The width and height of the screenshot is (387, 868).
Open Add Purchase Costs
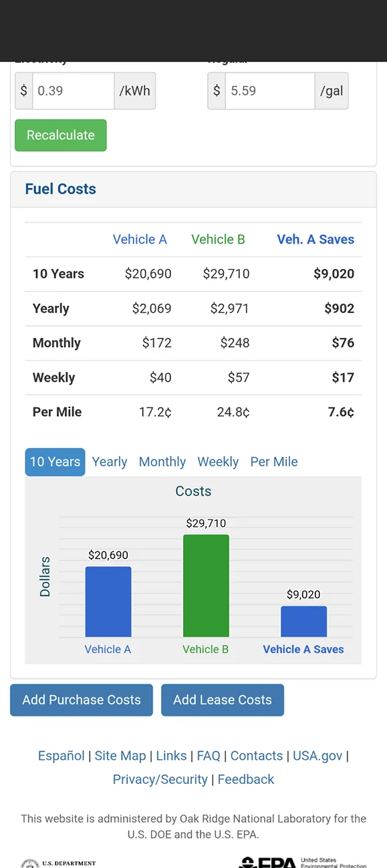(81, 700)
